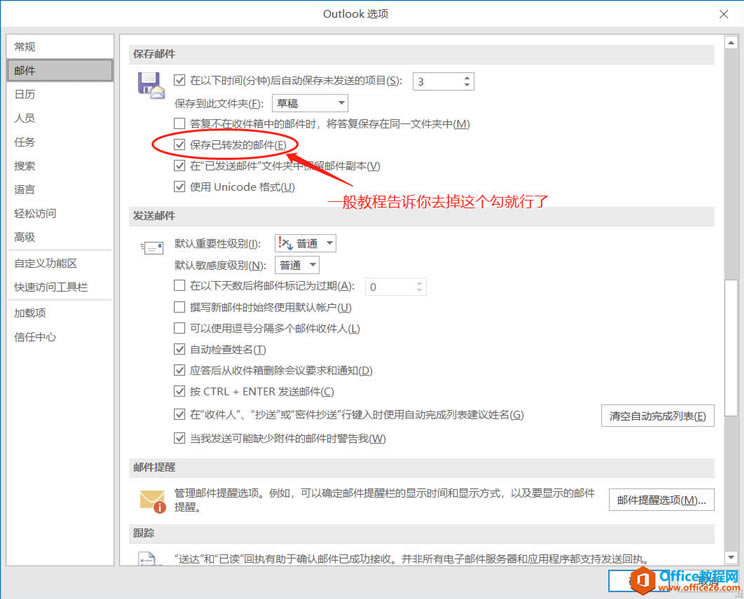This screenshot has height=599, width=744.
Task: Open 自定义功能区 category
Action: click(x=60, y=263)
